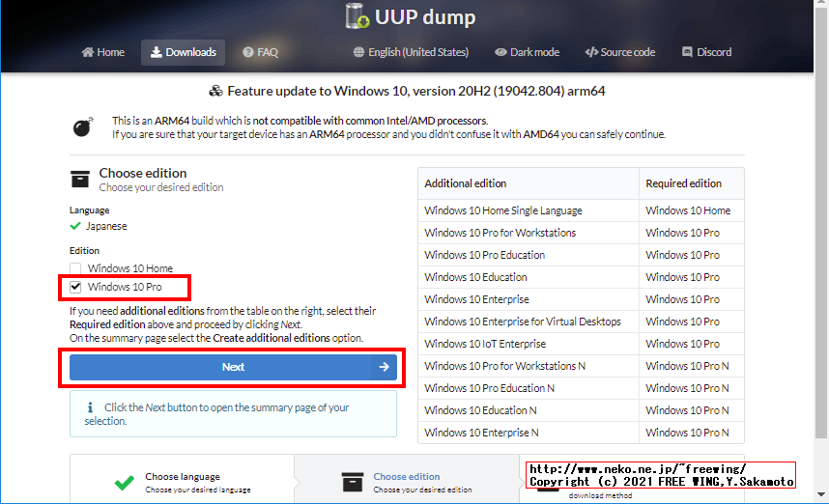Viewport: 829px width, 504px height.
Task: Click the archive icon in Choose edition step
Action: [x=353, y=482]
